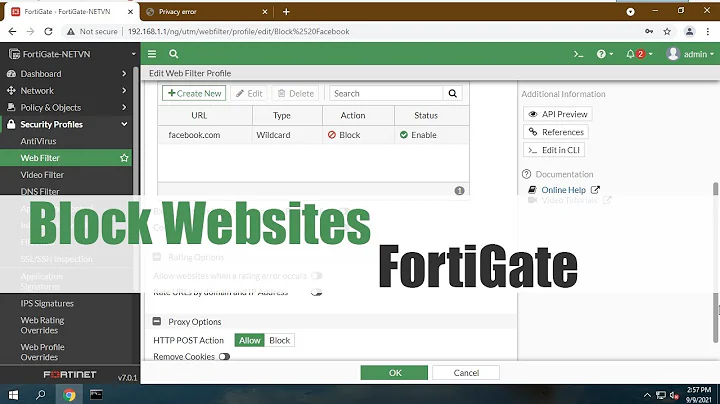The height and width of the screenshot is (404, 720).
Task: Open Web Rating Overrides page
Action: 42,325
